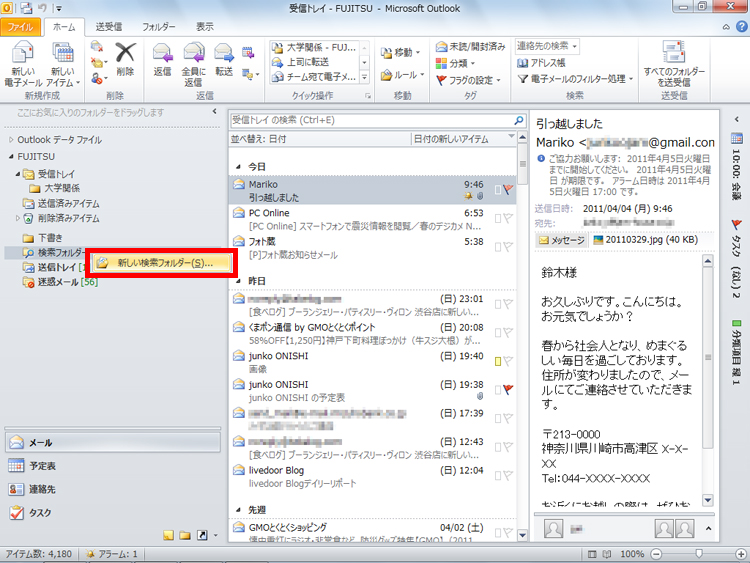750x563 pixels.
Task: Collapse the FUJITSU account tree node
Action: coord(11,157)
